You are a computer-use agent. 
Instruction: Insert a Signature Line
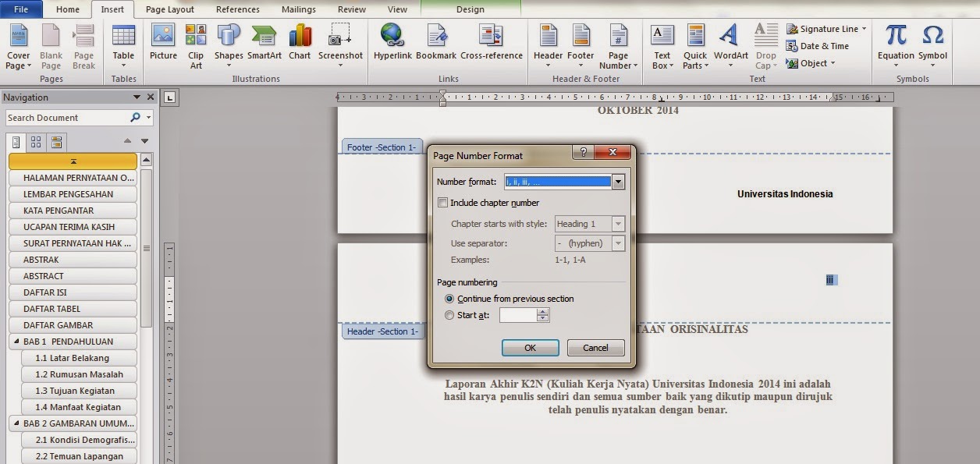[x=826, y=29]
